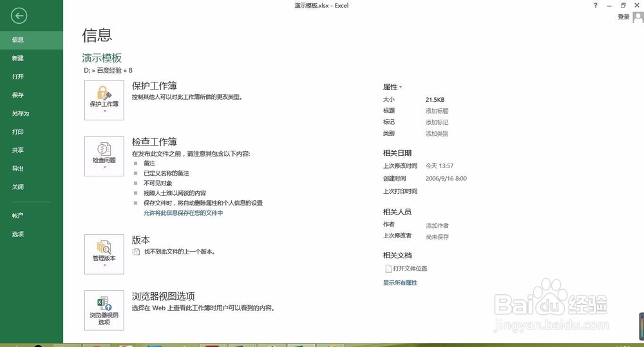The height and width of the screenshot is (347, 644).
Task: Click the 添加类别 category field
Action: [x=437, y=133]
